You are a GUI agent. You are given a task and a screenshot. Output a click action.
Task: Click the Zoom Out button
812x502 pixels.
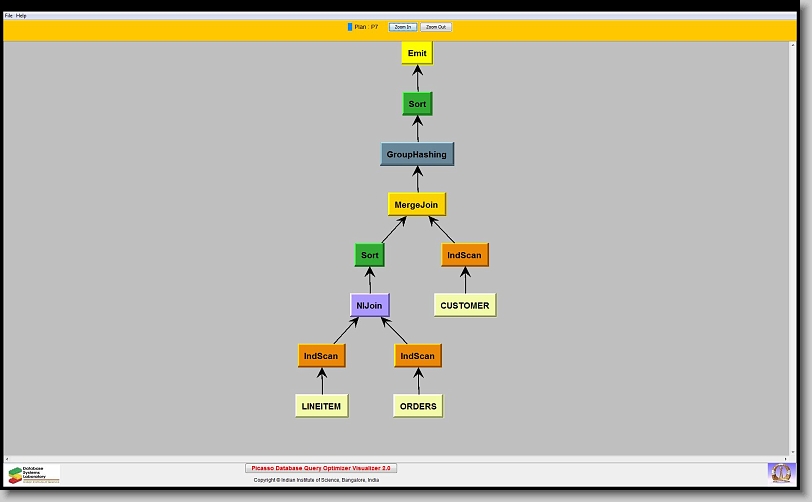[x=436, y=27]
